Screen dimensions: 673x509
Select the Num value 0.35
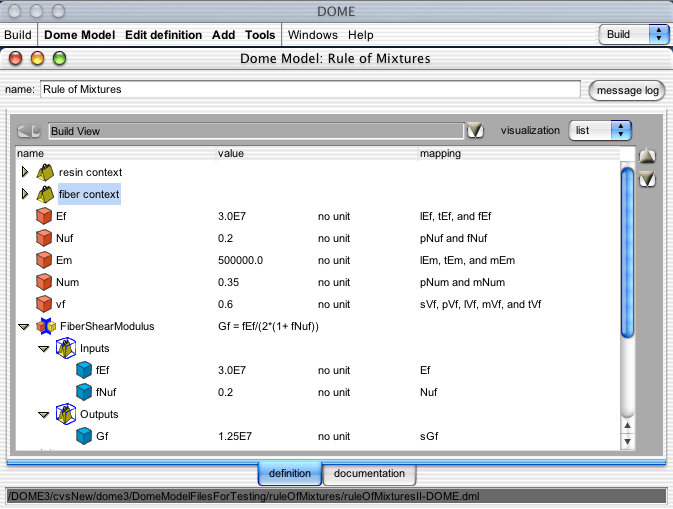(x=228, y=282)
